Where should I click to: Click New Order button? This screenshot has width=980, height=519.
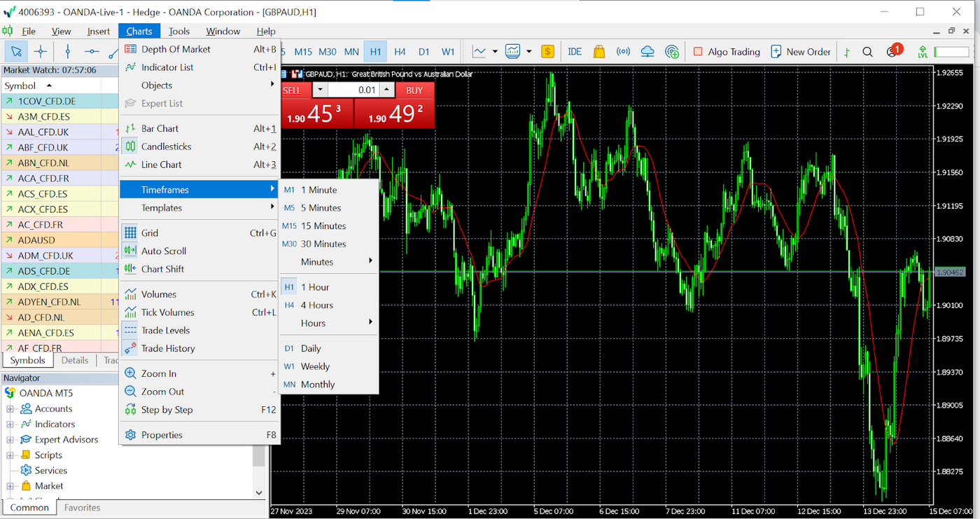pyautogui.click(x=801, y=52)
